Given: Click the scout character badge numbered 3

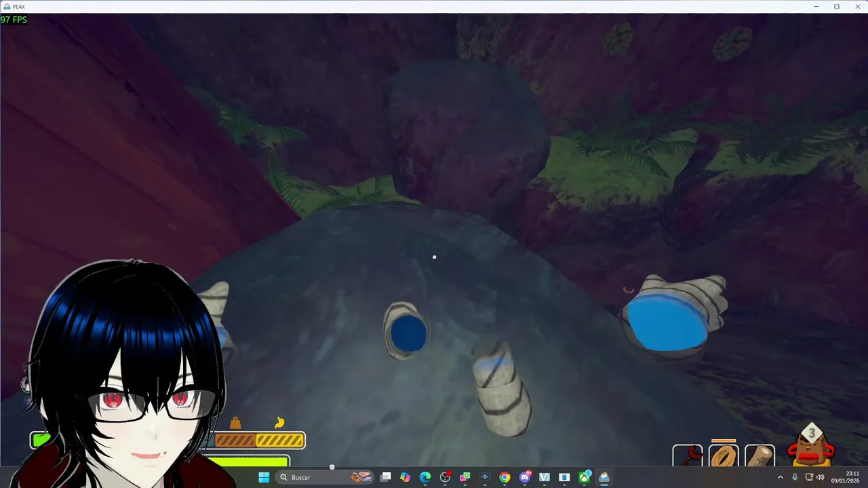Looking at the screenshot, I should click(x=811, y=444).
